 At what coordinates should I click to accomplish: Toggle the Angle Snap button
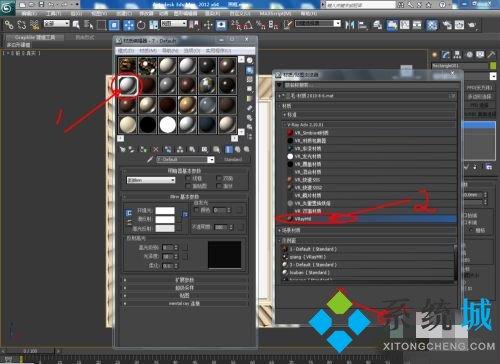(x=248, y=25)
